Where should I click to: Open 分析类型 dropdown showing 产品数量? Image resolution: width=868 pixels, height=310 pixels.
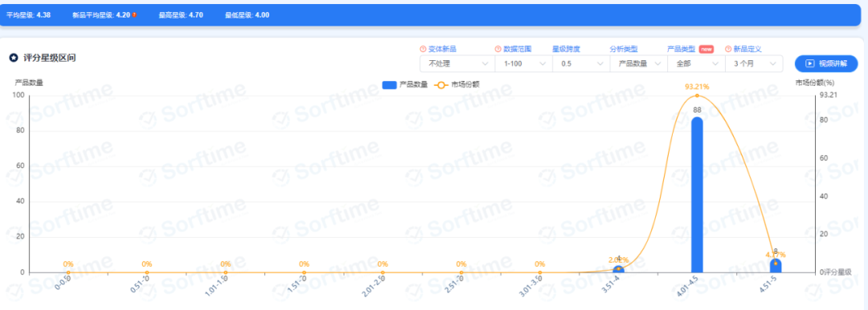coord(637,63)
